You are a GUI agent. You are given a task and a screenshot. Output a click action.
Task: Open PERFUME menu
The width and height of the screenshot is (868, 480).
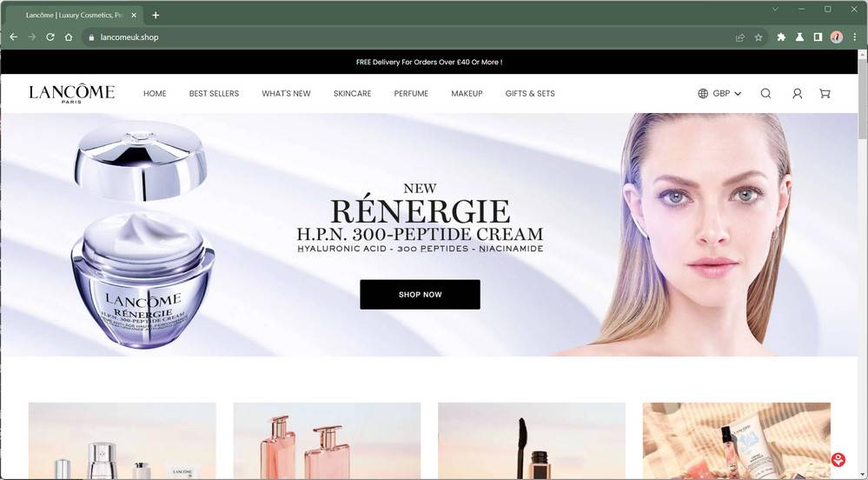click(411, 93)
